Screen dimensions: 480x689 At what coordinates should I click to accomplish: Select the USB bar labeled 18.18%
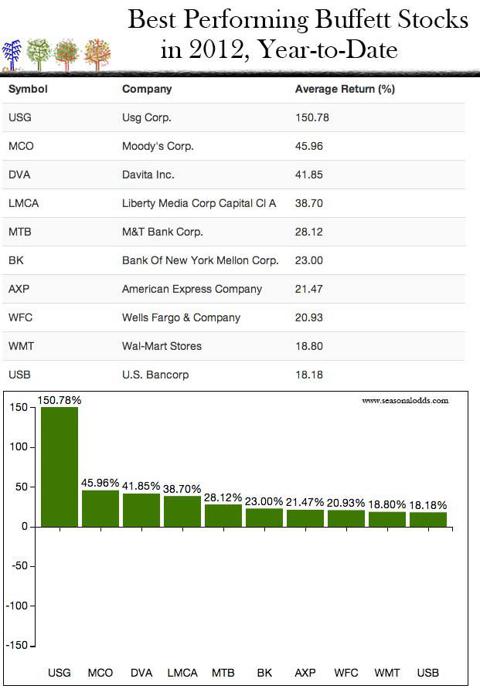(429, 519)
